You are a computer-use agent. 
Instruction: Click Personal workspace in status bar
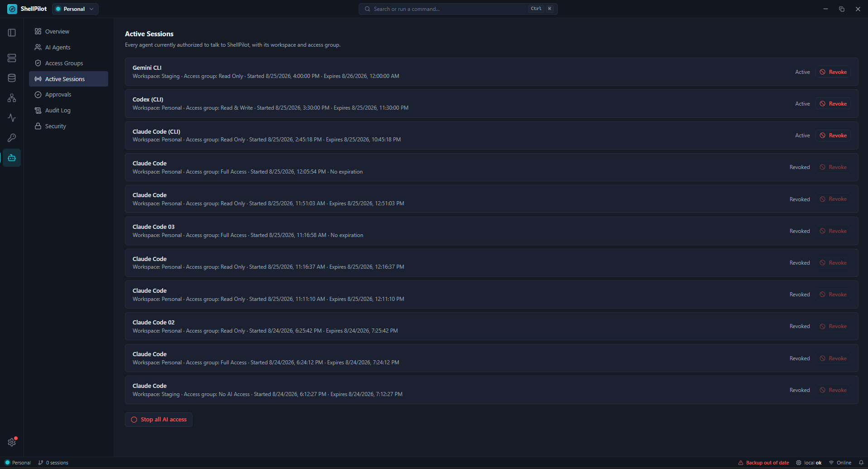[18, 463]
